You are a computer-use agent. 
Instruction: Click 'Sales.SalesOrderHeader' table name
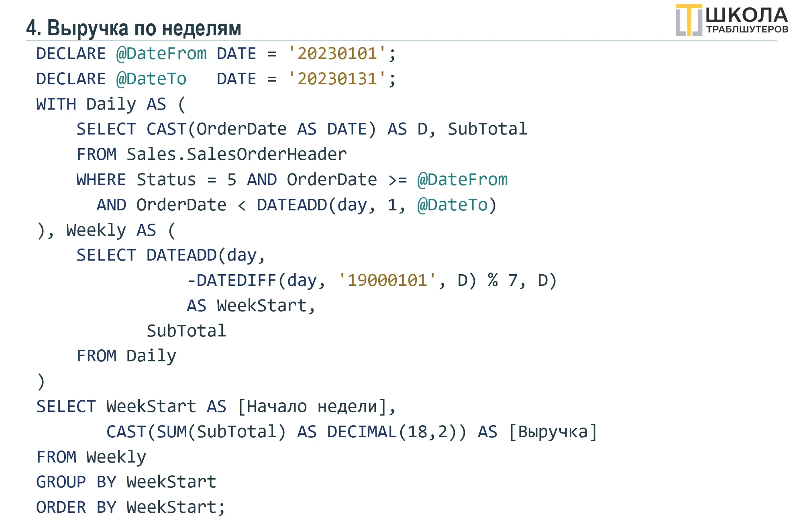pos(237,154)
